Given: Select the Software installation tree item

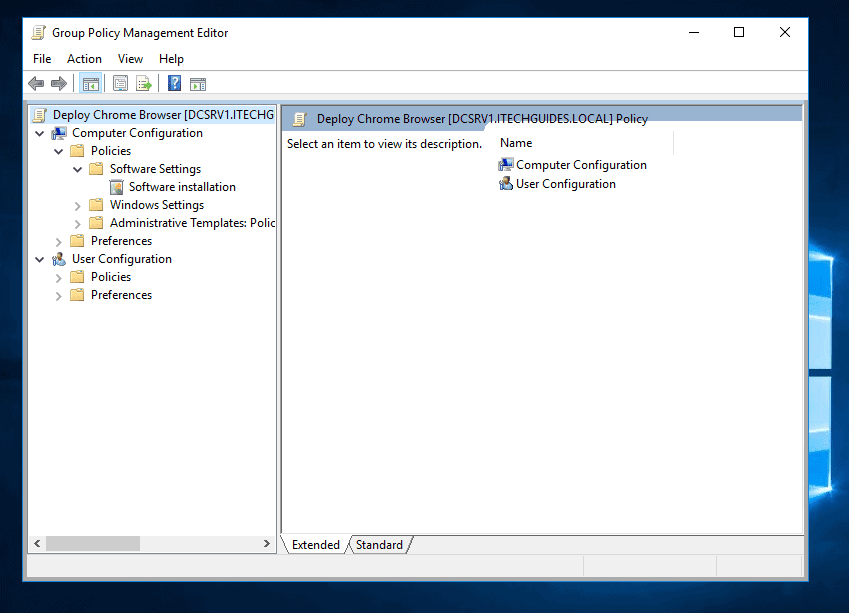Looking at the screenshot, I should click(x=182, y=187).
